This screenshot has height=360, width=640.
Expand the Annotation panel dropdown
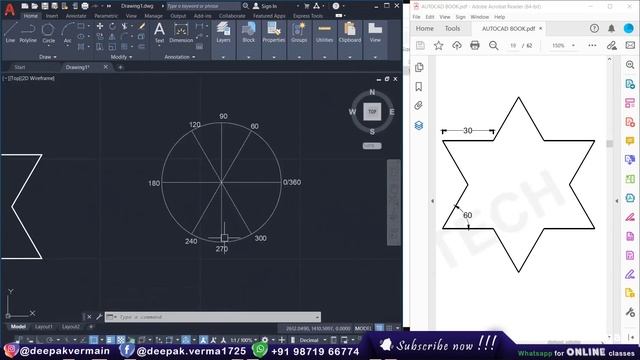pyautogui.click(x=180, y=57)
